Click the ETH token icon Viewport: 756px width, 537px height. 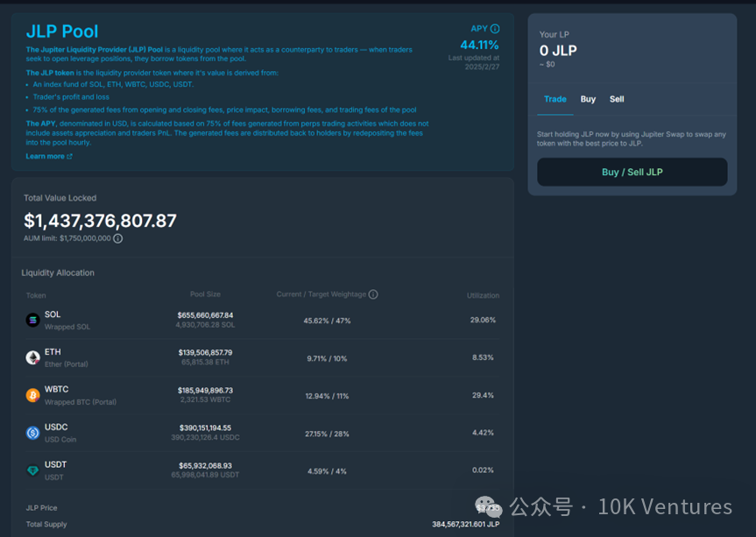tap(32, 357)
